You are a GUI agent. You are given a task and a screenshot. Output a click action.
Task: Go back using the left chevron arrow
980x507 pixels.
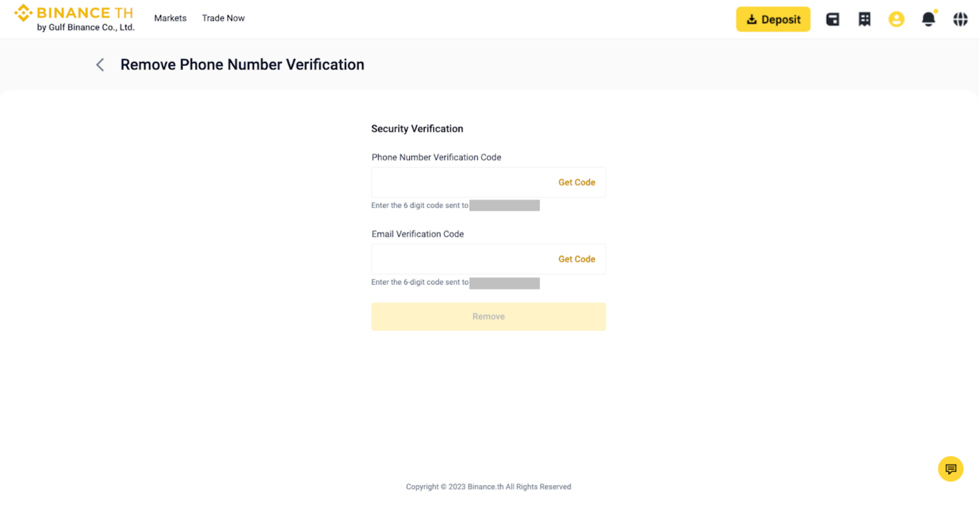tap(100, 65)
